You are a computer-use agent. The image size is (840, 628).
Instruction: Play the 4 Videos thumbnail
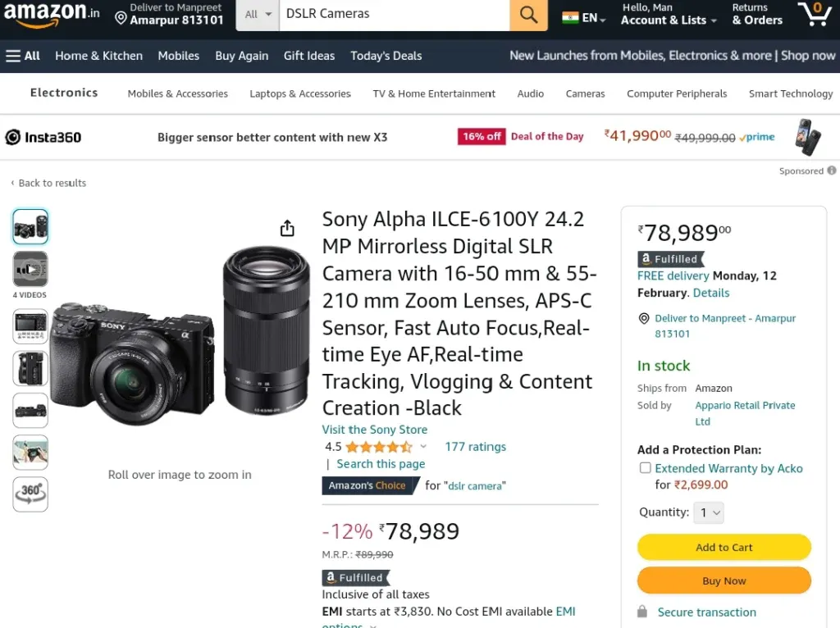click(x=30, y=269)
